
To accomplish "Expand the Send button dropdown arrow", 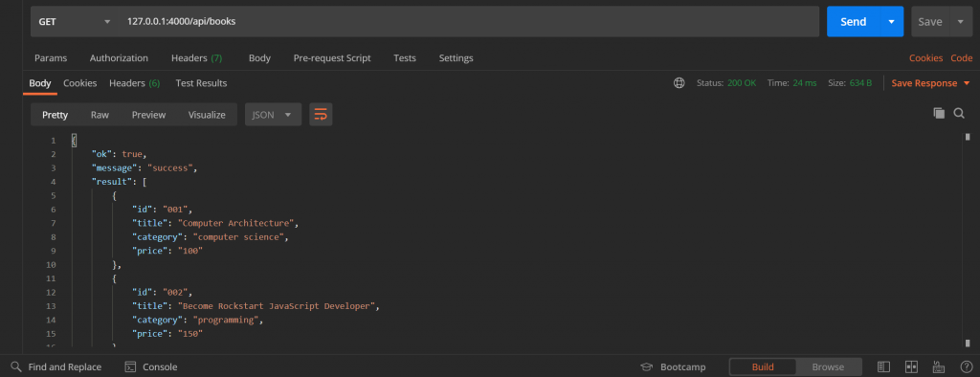I will (891, 21).
